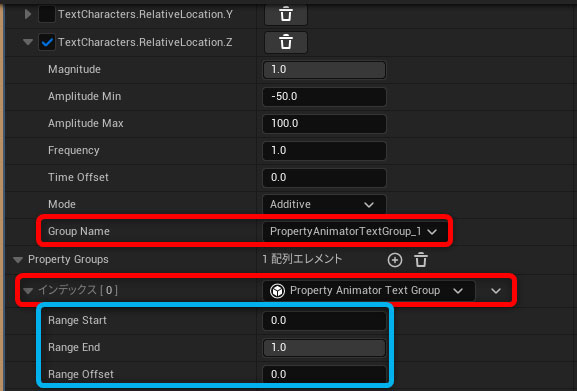The height and width of the screenshot is (391, 577).
Task: Enable the TextCharacters.RelativeLocation.Y checkbox
Action: coord(47,15)
